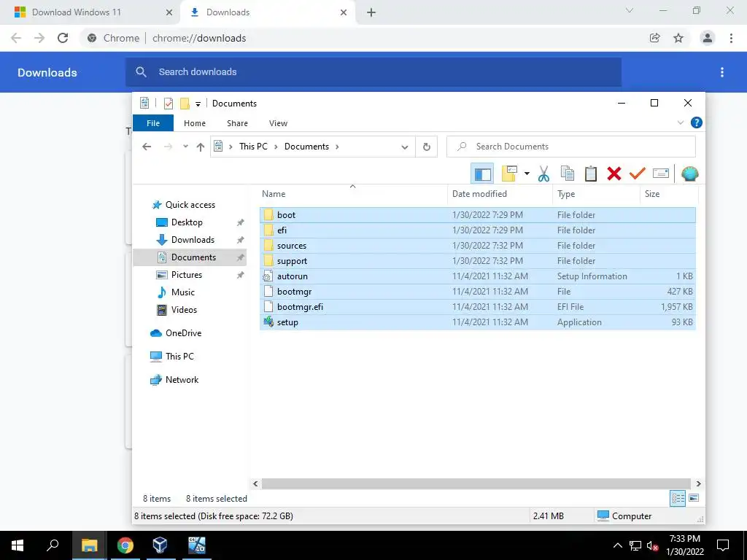Select the setup application file

(x=477, y=322)
